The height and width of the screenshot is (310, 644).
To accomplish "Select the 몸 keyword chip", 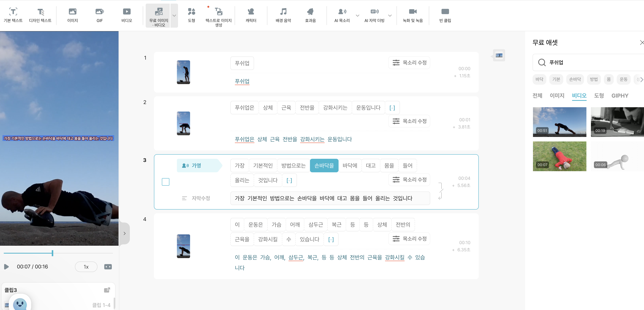I will click(x=608, y=79).
